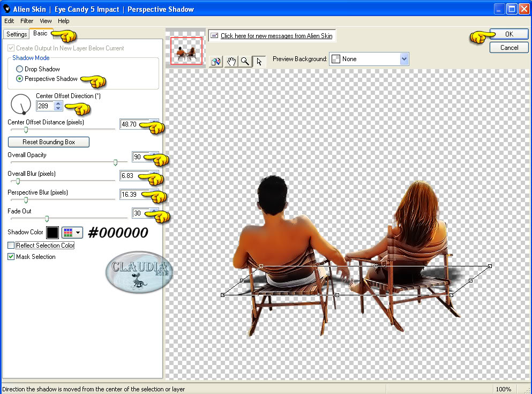
Task: Open the View menu
Action: (46, 21)
